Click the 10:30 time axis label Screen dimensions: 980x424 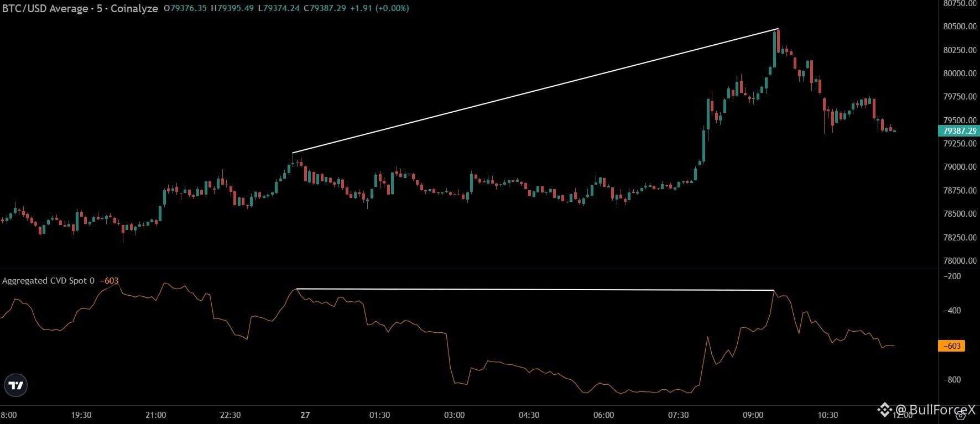pyautogui.click(x=828, y=415)
